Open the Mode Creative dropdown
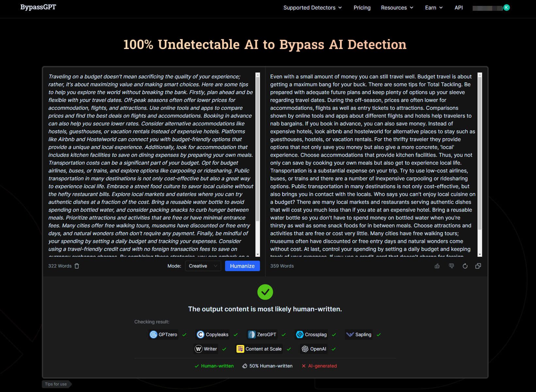 pyautogui.click(x=203, y=266)
